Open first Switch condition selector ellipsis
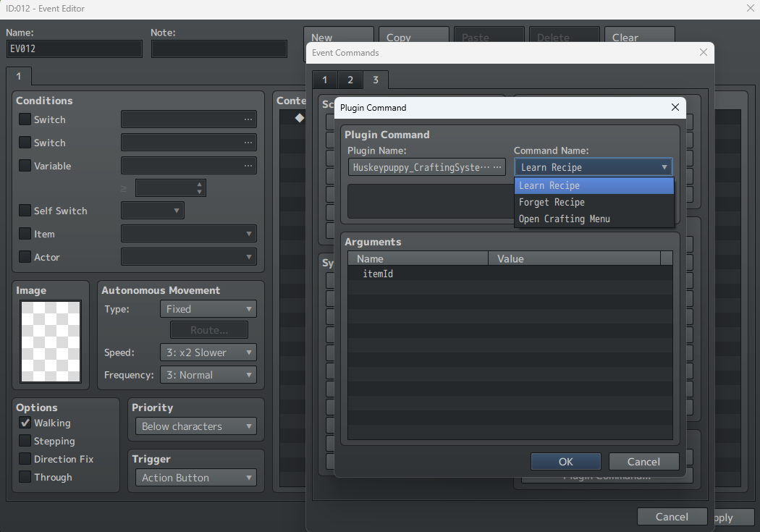 tap(248, 119)
